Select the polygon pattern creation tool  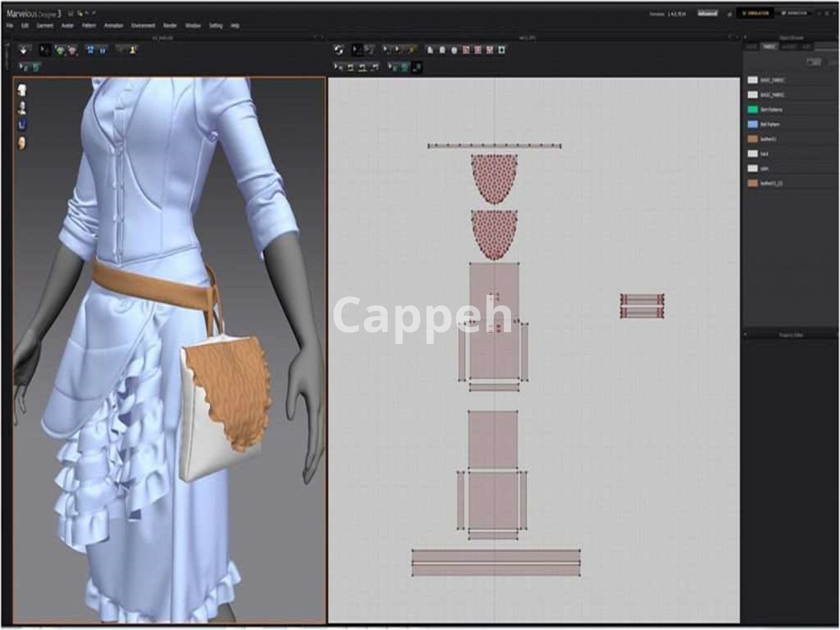430,50
